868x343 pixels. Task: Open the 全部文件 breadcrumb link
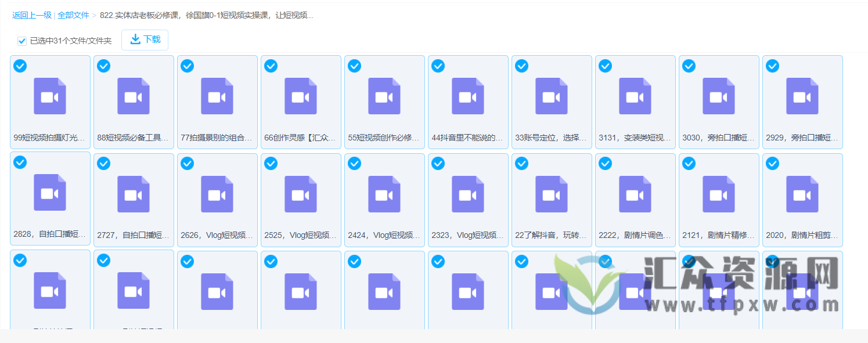tap(73, 16)
